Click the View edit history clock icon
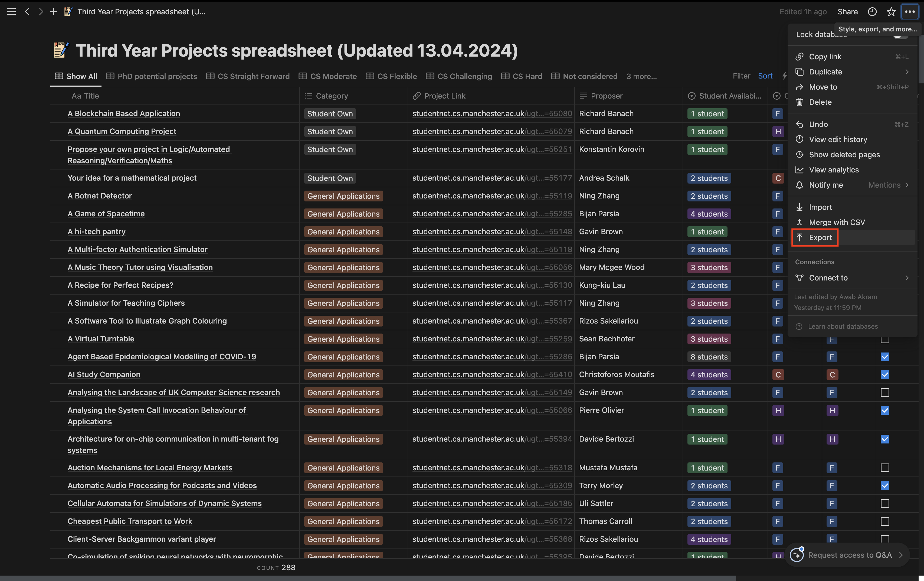924x581 pixels. (x=799, y=139)
